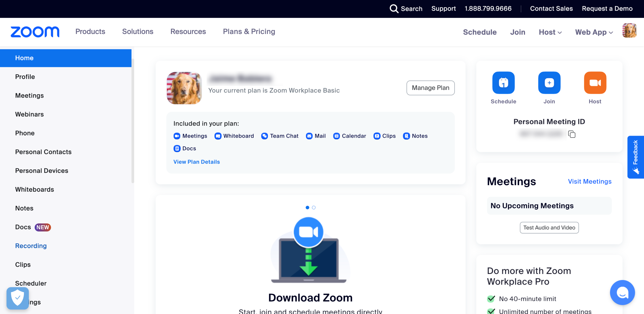
Task: Click the Zoom logo
Action: coord(35,32)
